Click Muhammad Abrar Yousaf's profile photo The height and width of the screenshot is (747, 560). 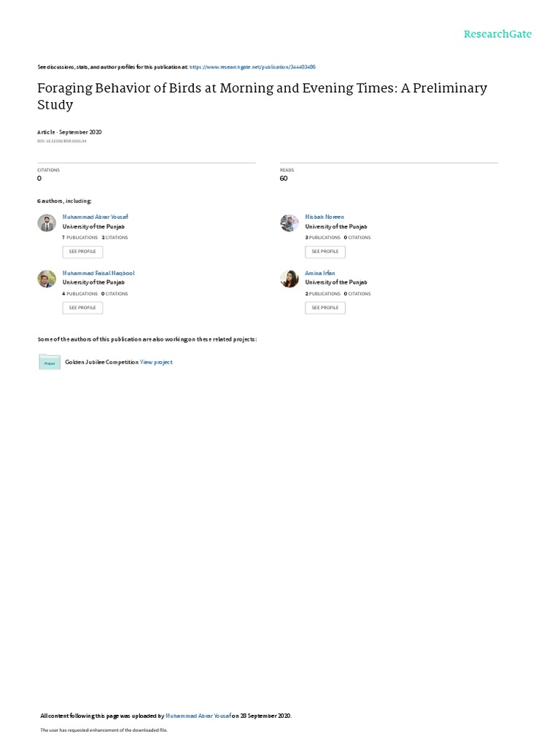point(47,223)
